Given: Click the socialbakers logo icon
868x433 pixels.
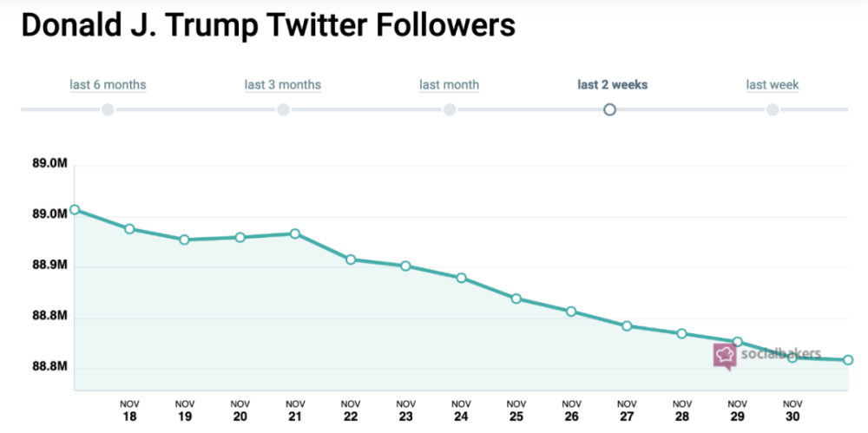Looking at the screenshot, I should pos(725,357).
